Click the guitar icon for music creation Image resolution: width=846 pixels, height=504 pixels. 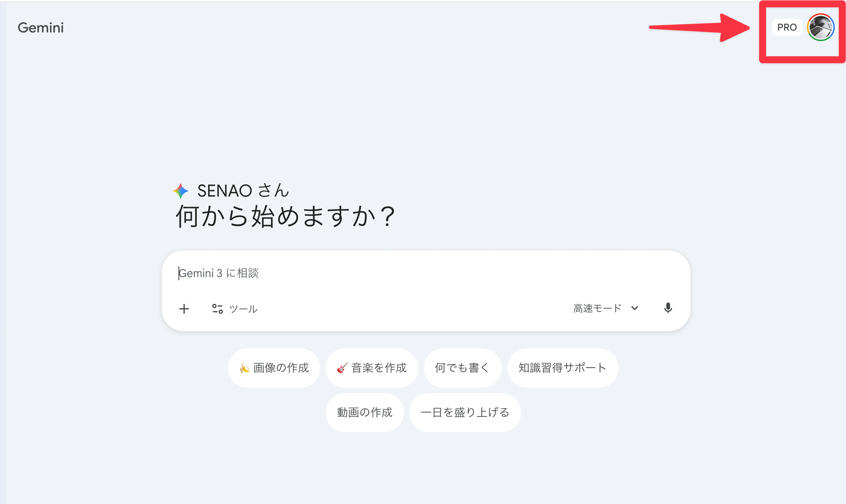(x=342, y=368)
